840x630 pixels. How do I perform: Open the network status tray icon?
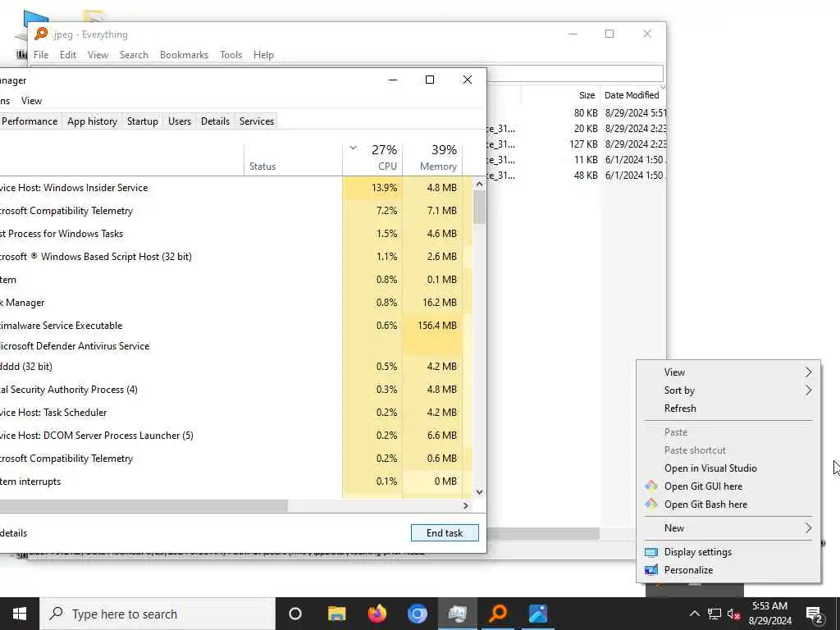point(714,614)
